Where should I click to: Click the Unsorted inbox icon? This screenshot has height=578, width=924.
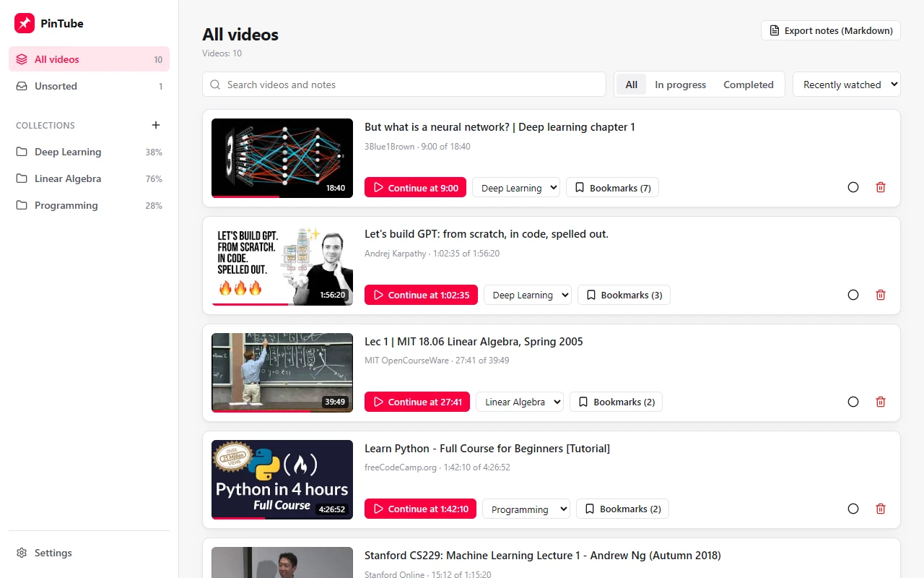point(22,86)
